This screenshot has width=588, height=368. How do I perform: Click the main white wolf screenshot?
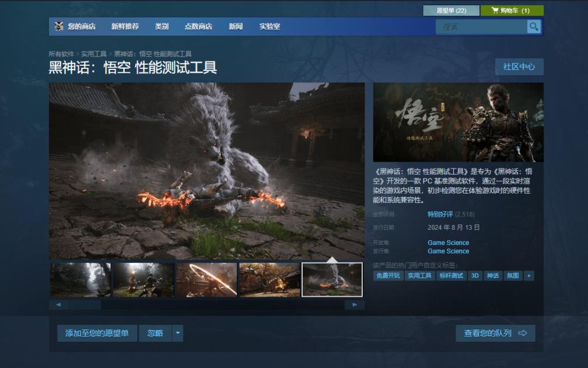(x=206, y=171)
